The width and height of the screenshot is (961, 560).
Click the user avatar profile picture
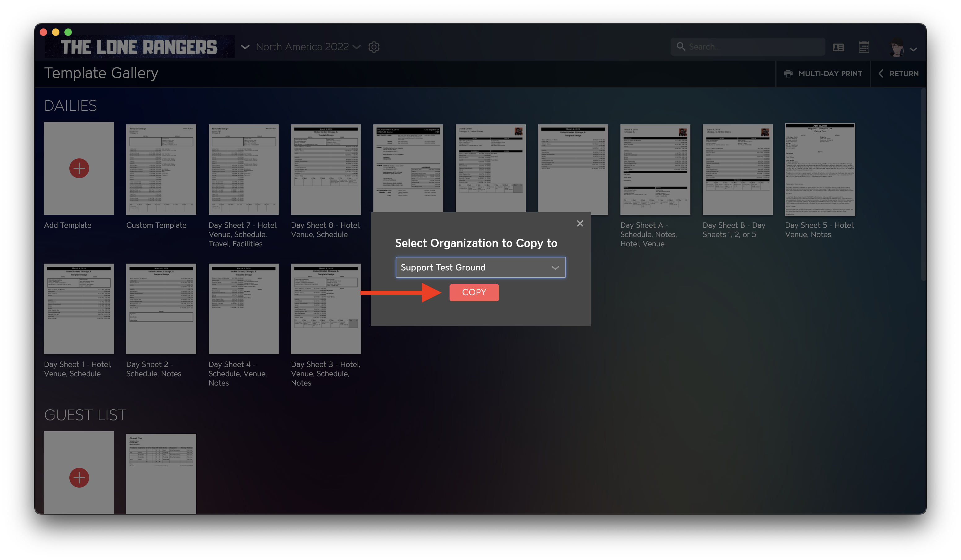[897, 48]
